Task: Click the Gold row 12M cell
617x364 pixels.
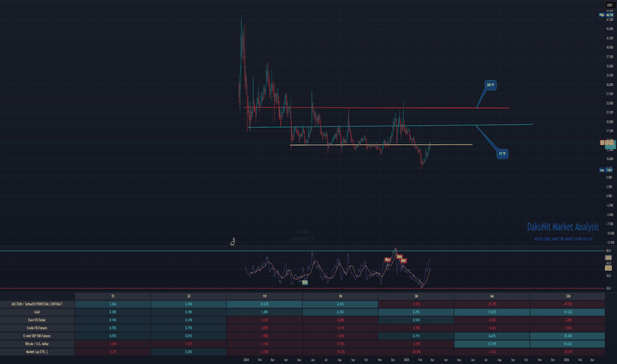Action: click(568, 312)
